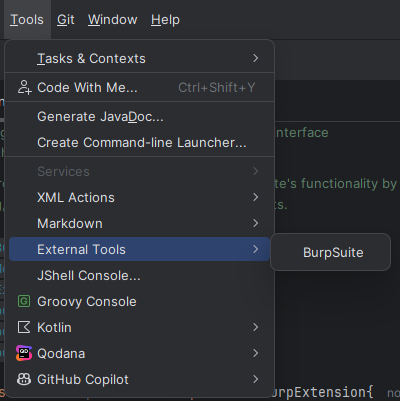Expand arrow next to Qodana
This screenshot has width=400, height=401.
(x=255, y=353)
